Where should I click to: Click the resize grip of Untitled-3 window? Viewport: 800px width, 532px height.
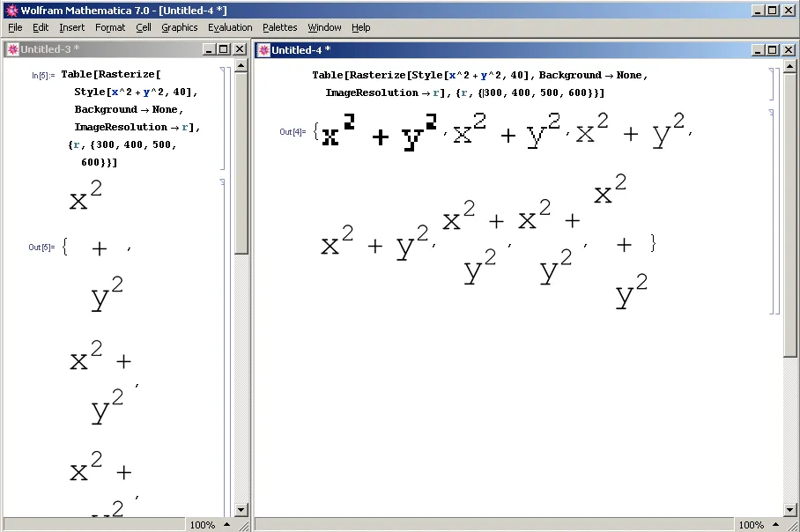[243, 525]
